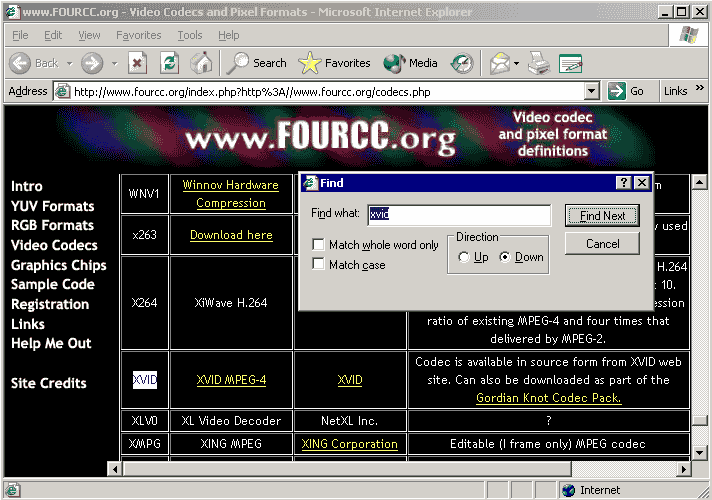
Task: Stop page loading with the Stop icon
Action: 137,63
